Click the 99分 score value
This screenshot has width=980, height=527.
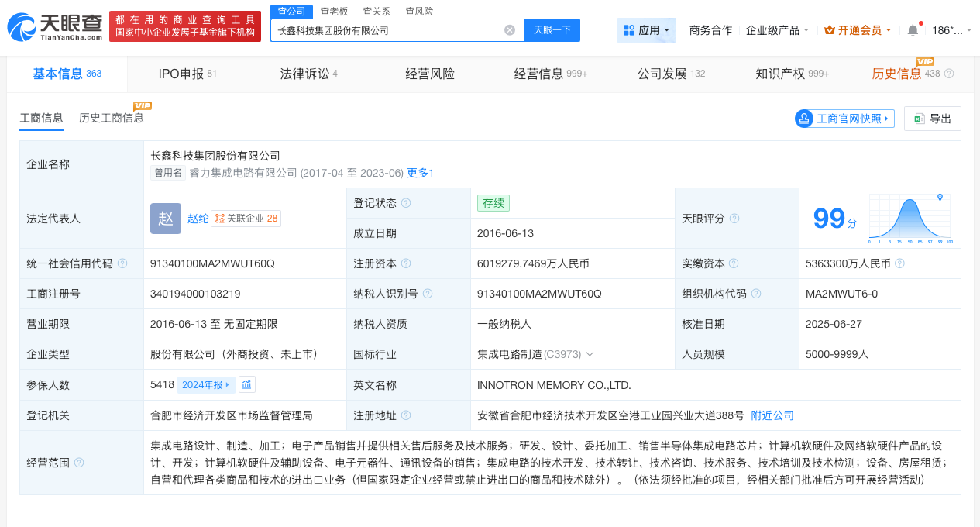click(x=835, y=219)
